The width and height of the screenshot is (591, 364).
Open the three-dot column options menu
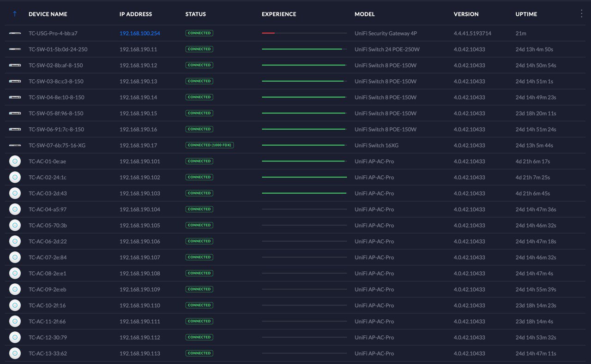click(581, 14)
